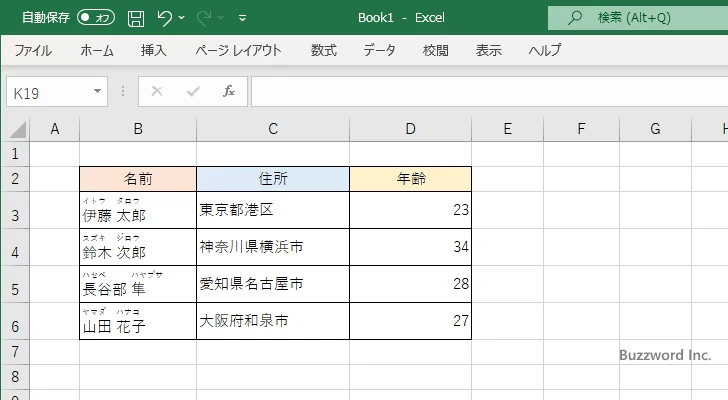Select row 8 header
This screenshot has height=400, width=728.
coord(15,377)
